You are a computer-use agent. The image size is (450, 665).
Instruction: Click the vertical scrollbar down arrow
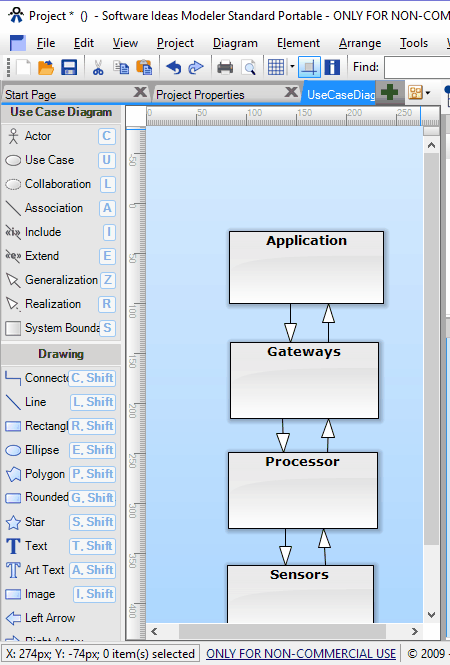431,615
